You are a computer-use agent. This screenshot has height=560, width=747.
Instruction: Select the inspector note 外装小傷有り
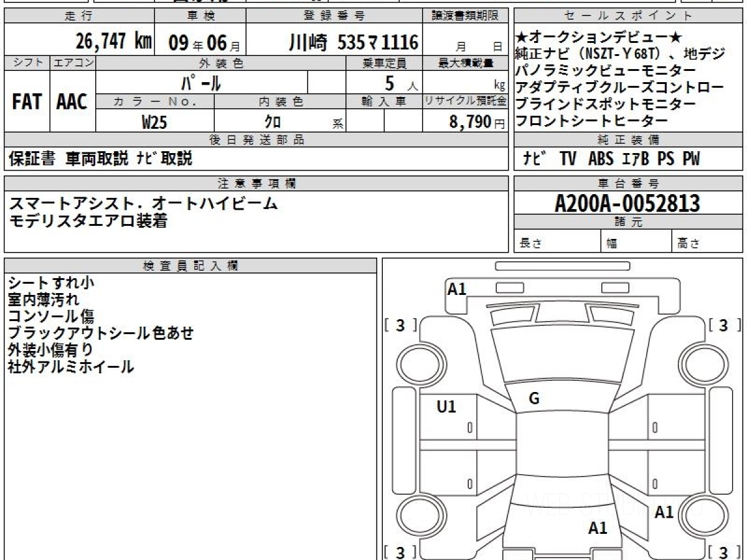51,350
